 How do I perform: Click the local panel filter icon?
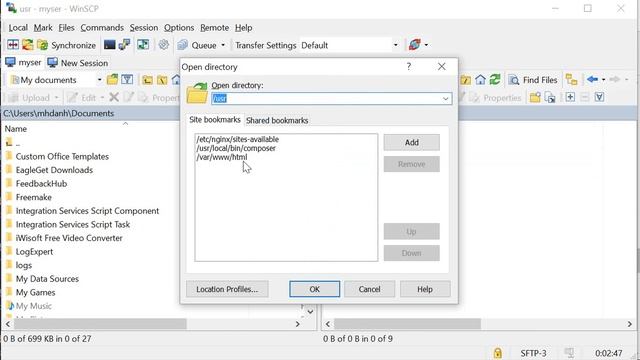127,80
